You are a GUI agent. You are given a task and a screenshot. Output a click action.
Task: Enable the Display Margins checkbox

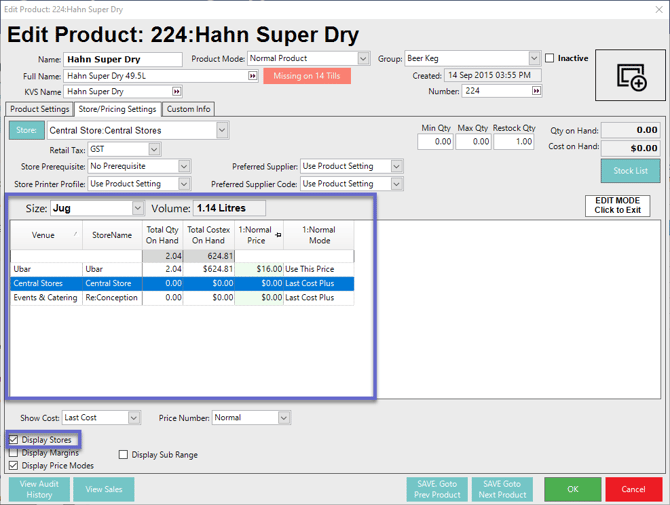[14, 453]
